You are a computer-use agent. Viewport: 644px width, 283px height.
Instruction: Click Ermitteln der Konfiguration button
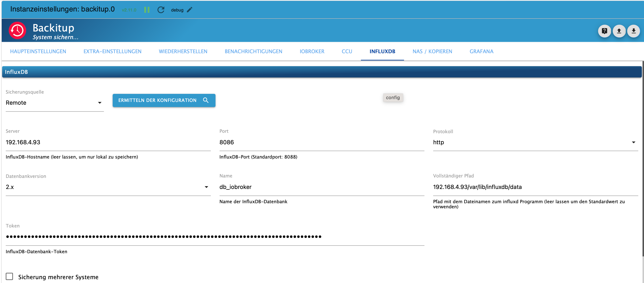point(164,100)
